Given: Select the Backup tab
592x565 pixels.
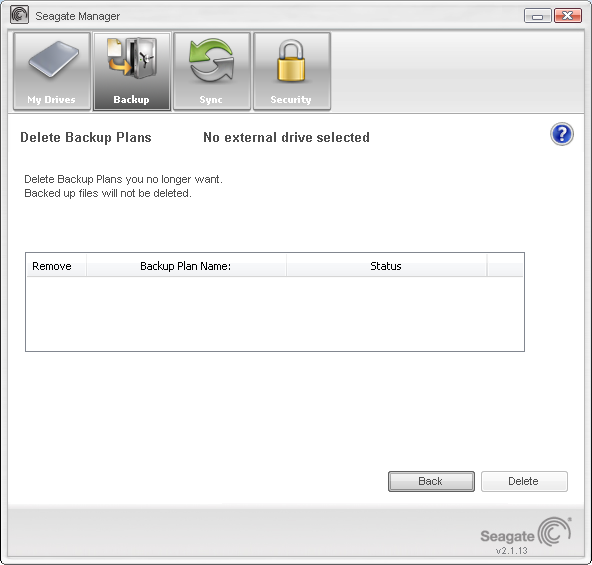Looking at the screenshot, I should point(132,71).
